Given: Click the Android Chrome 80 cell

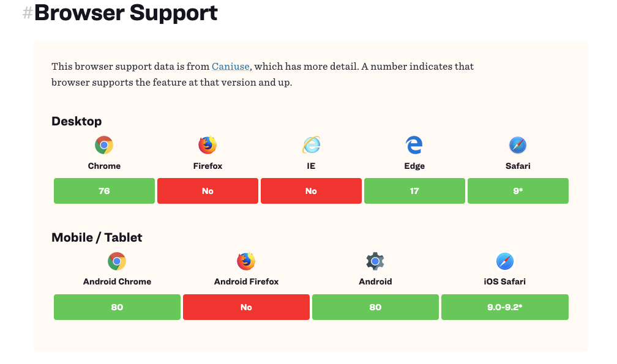Looking at the screenshot, I should click(x=117, y=307).
